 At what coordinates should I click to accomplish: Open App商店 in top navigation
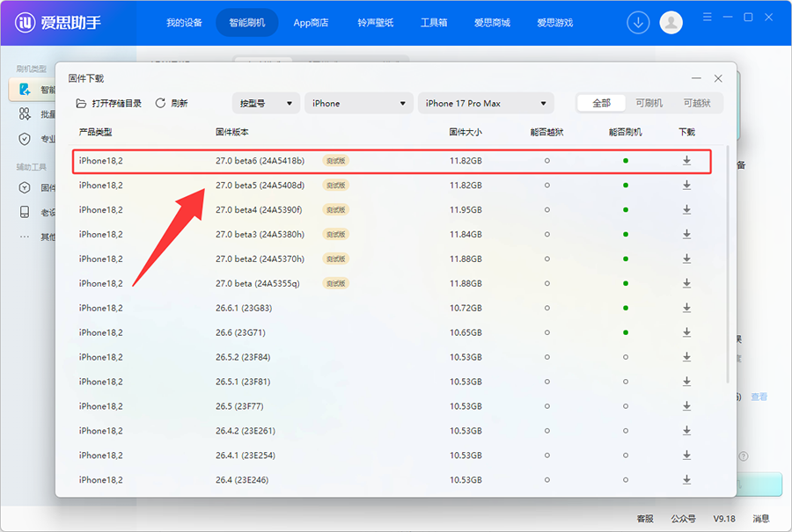click(x=311, y=23)
